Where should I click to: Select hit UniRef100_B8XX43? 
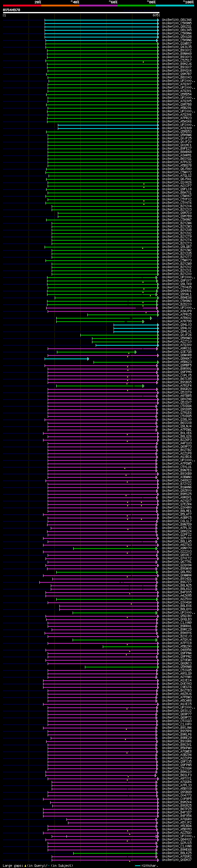coord(177,78)
